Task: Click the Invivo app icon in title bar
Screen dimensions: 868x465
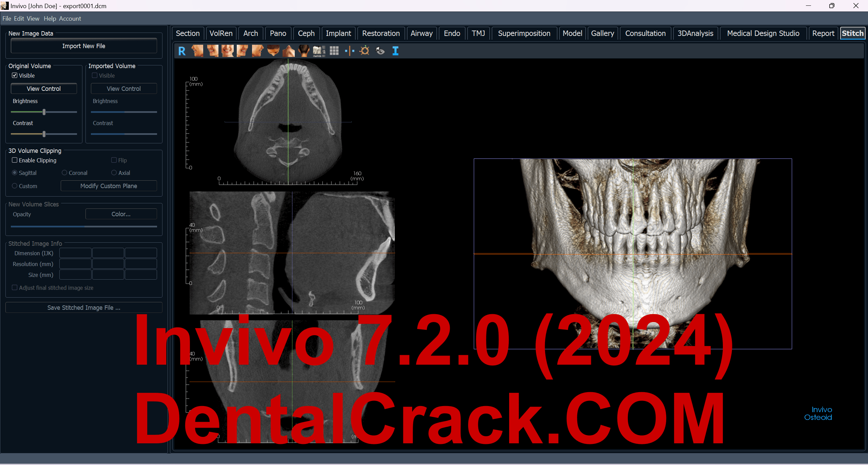Action: (4, 6)
